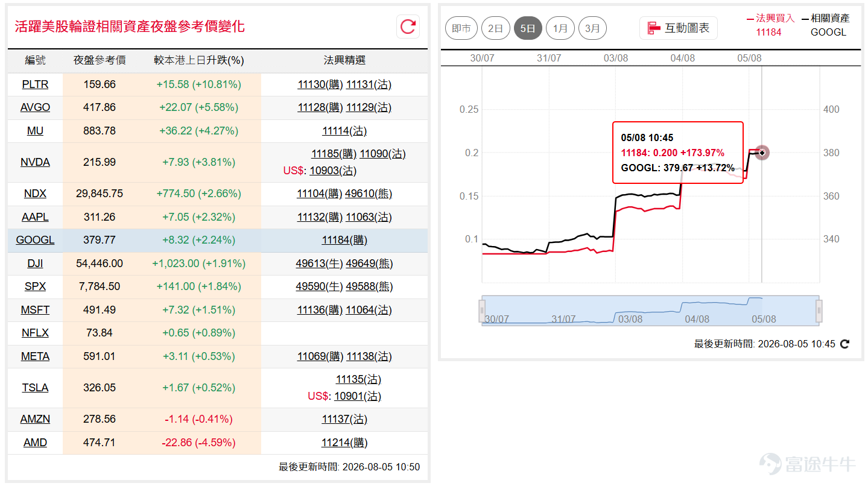Open warrant 11135(沽) for TSLA
This screenshot has height=486, width=868.
(x=358, y=379)
